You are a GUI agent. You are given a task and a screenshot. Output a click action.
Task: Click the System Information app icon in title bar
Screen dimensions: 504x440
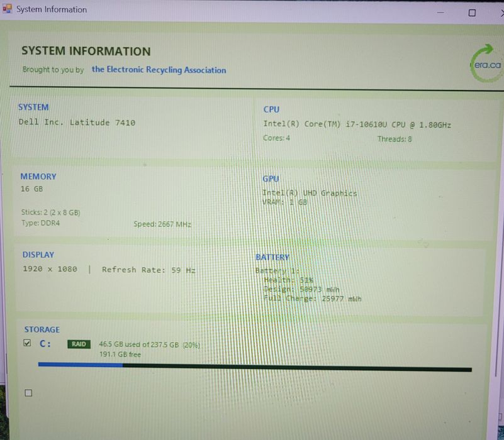(x=7, y=9)
